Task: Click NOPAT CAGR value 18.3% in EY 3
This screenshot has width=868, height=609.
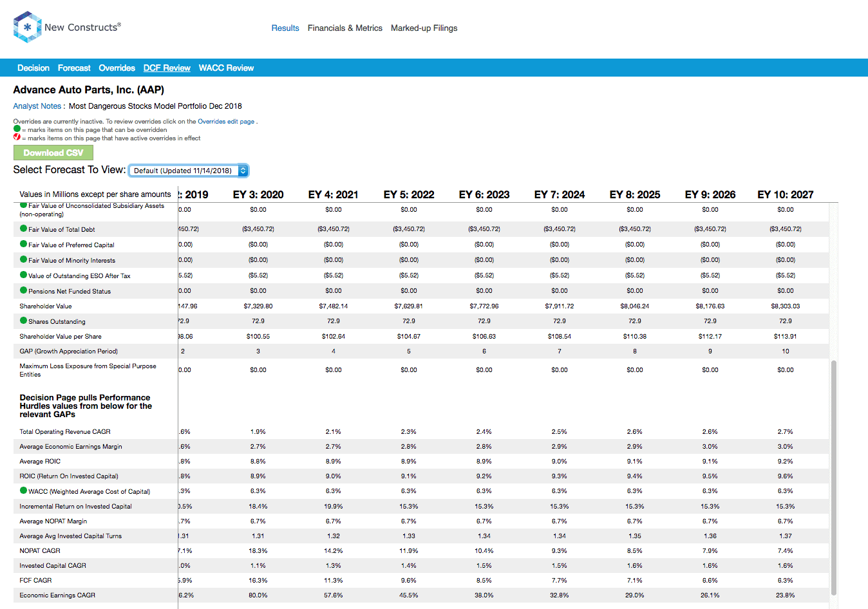Action: [x=258, y=550]
